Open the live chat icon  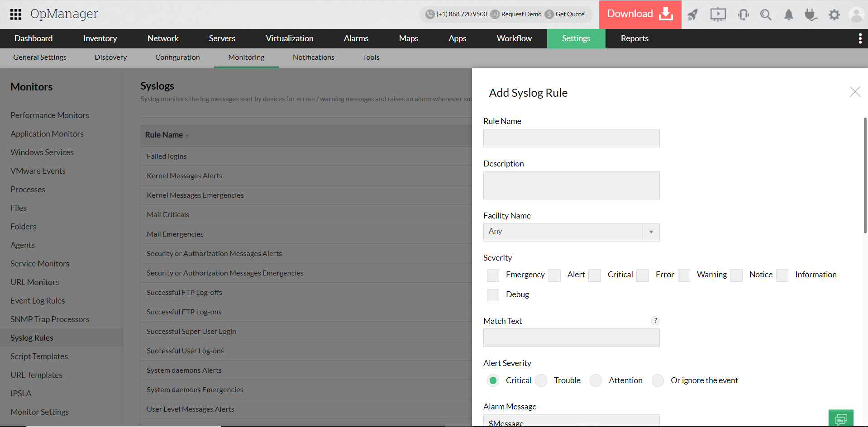pyautogui.click(x=841, y=418)
